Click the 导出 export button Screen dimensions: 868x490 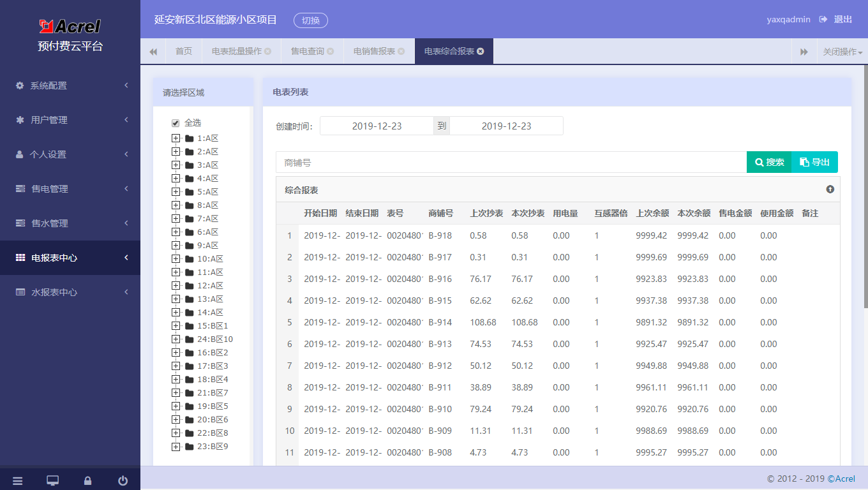point(814,162)
